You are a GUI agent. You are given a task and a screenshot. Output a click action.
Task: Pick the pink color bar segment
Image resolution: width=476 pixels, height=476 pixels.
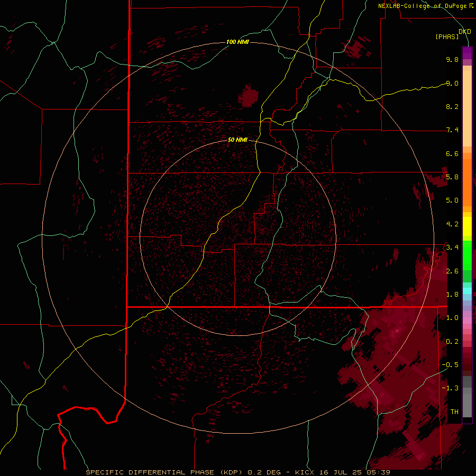pos(467,321)
